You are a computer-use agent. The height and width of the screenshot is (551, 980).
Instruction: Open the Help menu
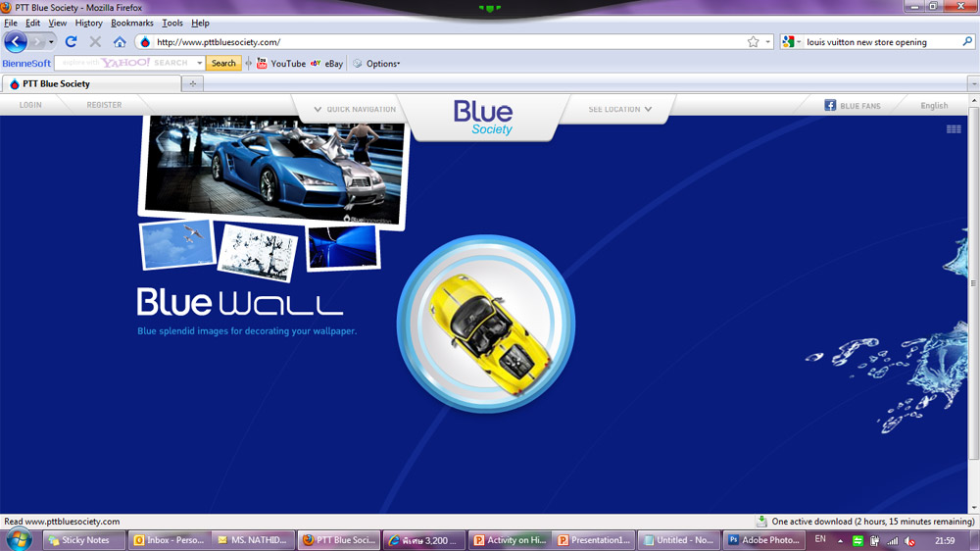pos(200,24)
